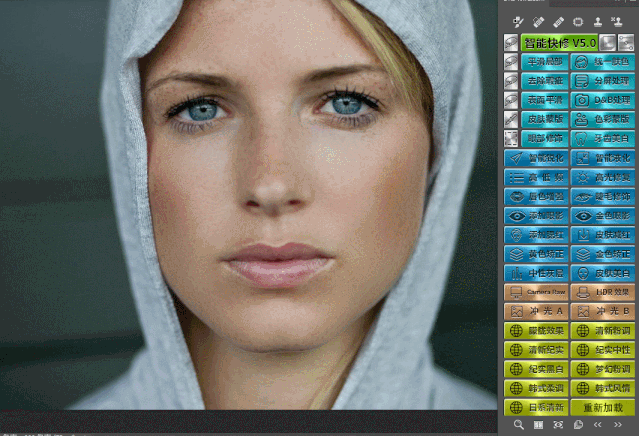Apply 清新粉调 fresh pink preset

(603, 330)
